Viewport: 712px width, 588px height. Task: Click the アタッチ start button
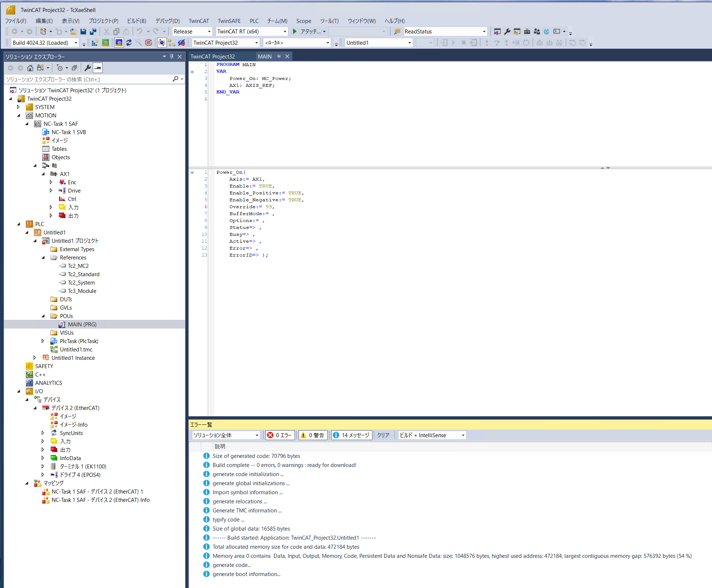pos(307,32)
